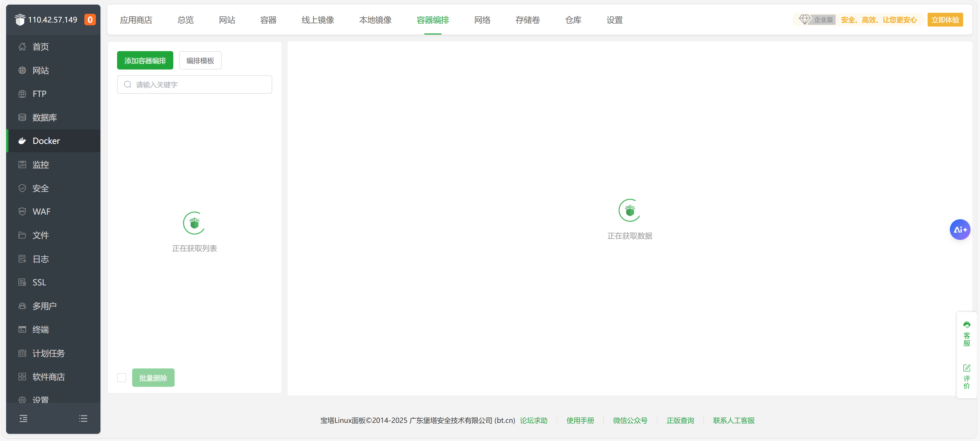980x441 pixels.
Task: Open the 网络 tab
Action: coord(482,20)
